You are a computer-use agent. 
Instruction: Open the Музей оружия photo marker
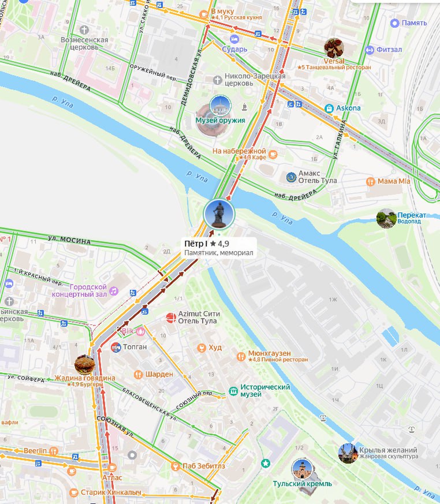tap(221, 106)
